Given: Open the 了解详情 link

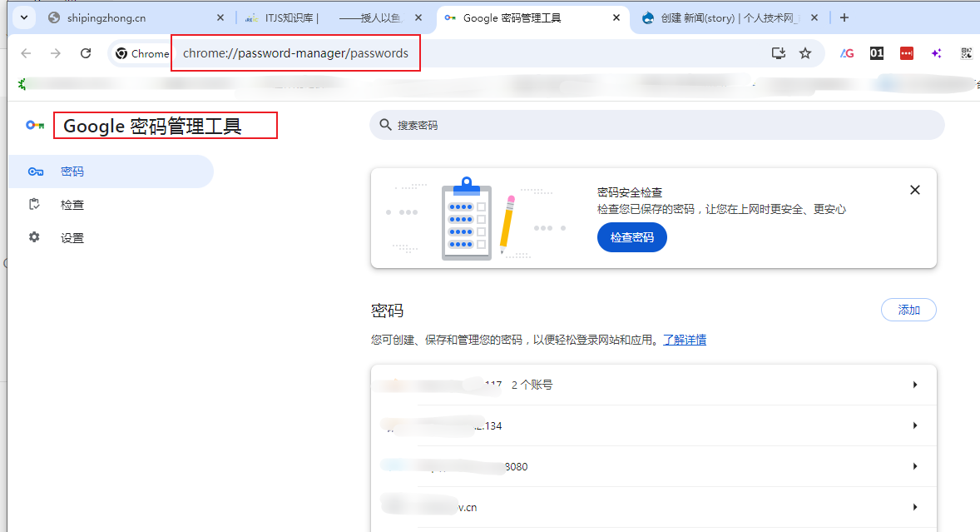Looking at the screenshot, I should coord(685,340).
